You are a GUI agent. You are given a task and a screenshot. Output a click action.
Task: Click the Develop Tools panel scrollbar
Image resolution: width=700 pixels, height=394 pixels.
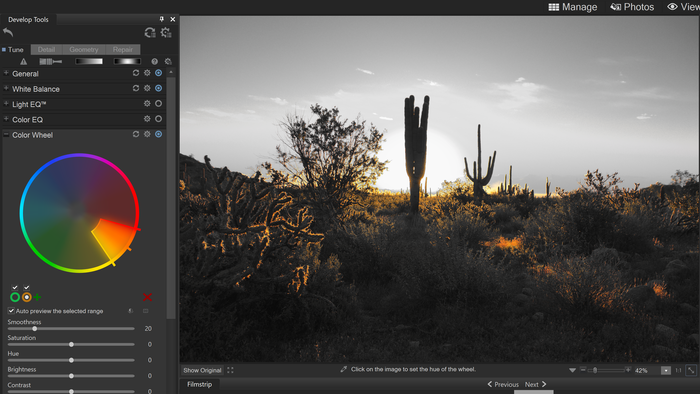click(x=171, y=198)
